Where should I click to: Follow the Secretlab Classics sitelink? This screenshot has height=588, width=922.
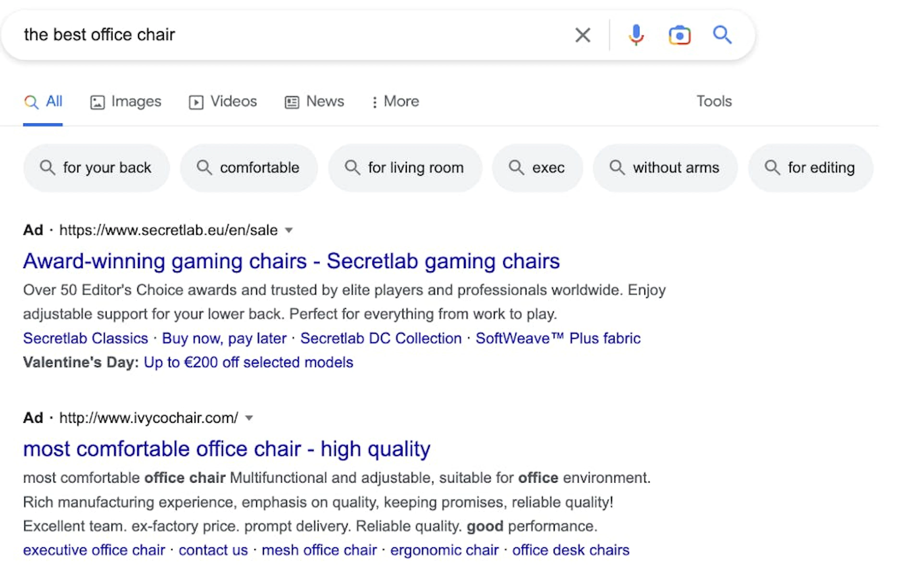click(86, 339)
